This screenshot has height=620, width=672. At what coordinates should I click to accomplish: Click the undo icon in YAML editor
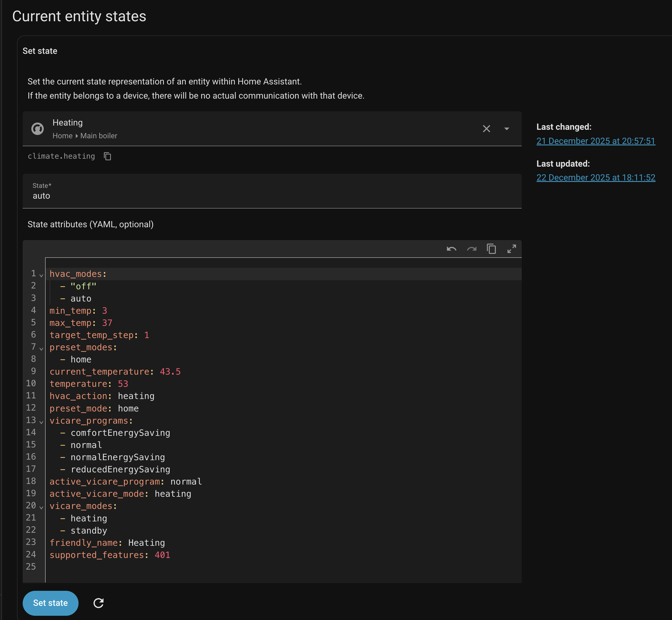(x=452, y=249)
